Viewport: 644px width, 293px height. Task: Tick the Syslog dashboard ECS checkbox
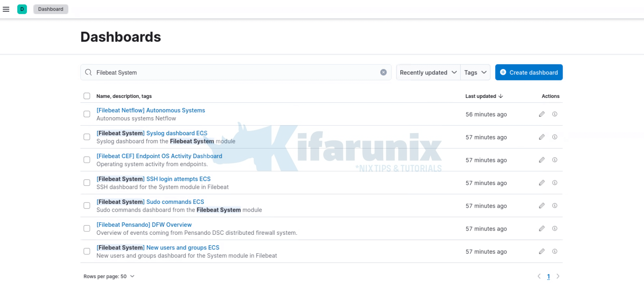[87, 137]
